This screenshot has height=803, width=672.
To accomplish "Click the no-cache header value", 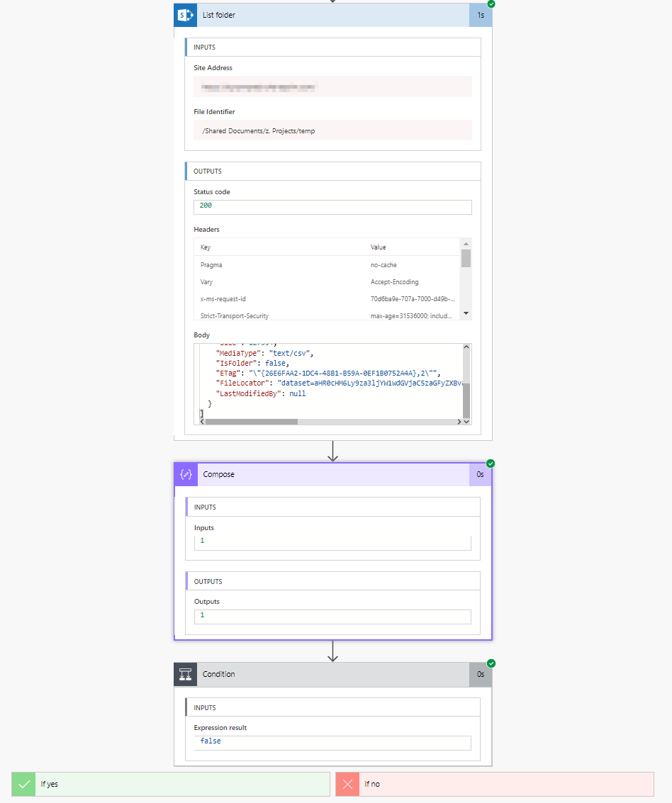I will click(383, 265).
